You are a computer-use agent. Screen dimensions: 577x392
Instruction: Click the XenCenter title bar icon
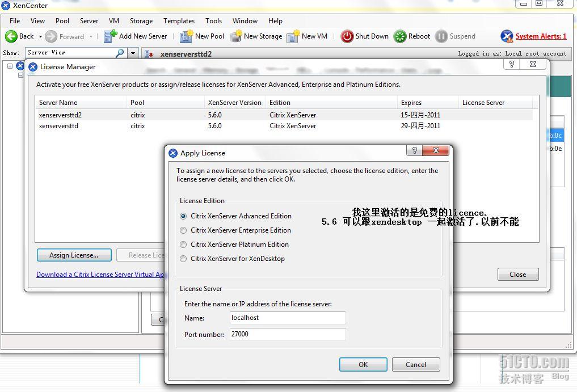tap(6, 5)
